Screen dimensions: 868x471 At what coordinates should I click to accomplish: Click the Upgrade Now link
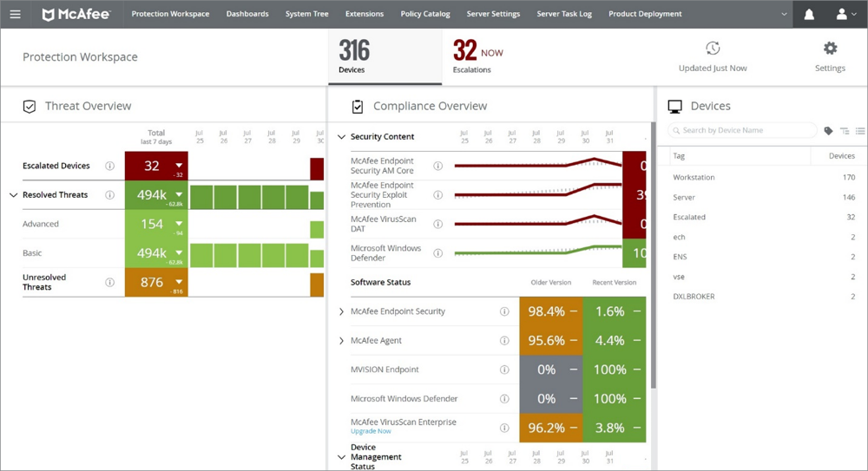click(371, 431)
